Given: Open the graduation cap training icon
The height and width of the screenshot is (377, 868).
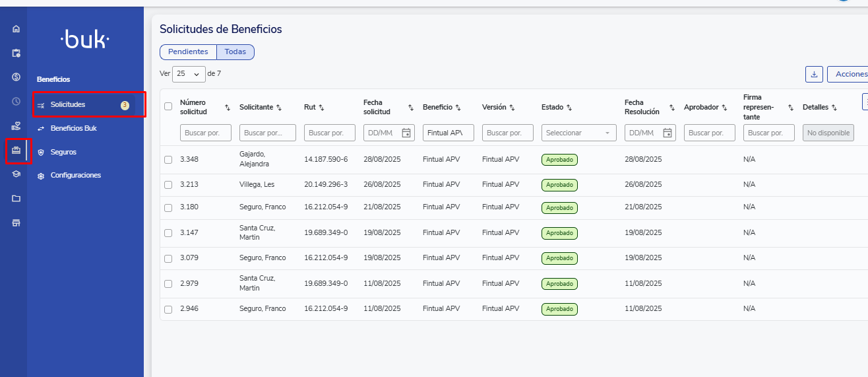Looking at the screenshot, I should click(x=16, y=174).
